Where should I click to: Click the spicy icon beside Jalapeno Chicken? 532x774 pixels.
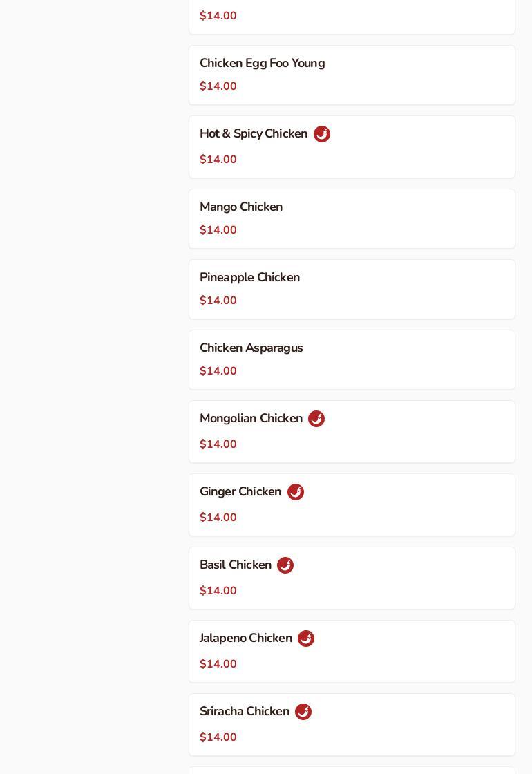306,639
